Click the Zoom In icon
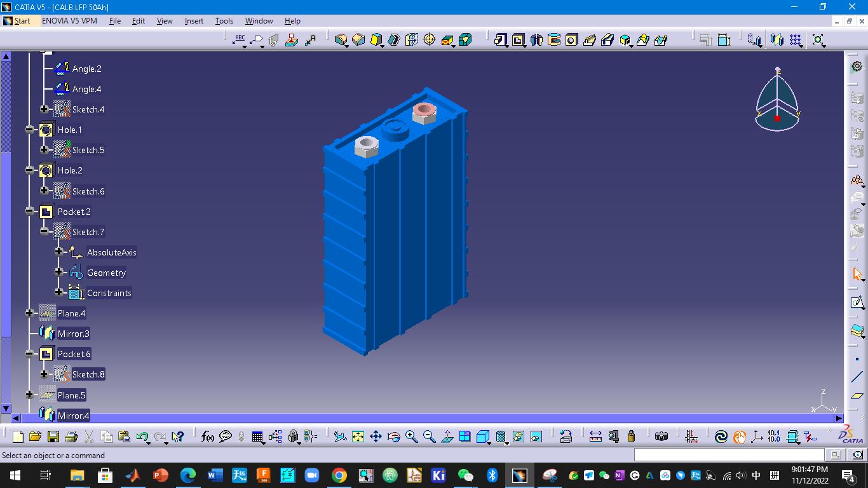Image resolution: width=868 pixels, height=488 pixels. coord(411,437)
